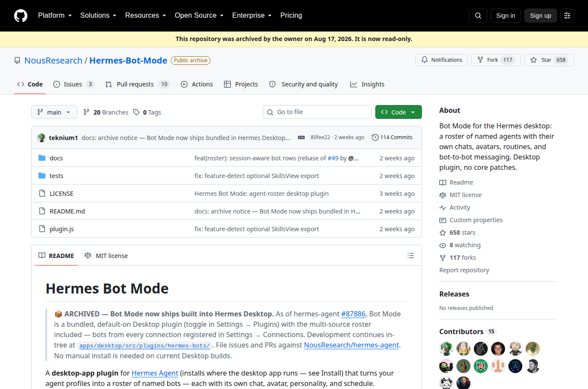Open the #87886 issue link
This screenshot has width=588, height=389.
353,314
